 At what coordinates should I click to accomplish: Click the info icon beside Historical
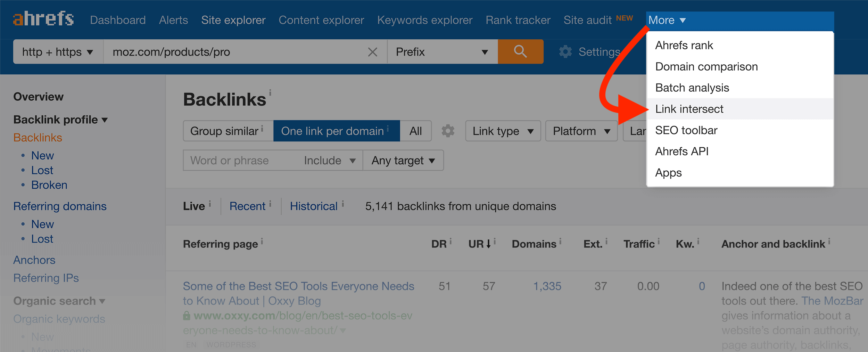point(342,204)
